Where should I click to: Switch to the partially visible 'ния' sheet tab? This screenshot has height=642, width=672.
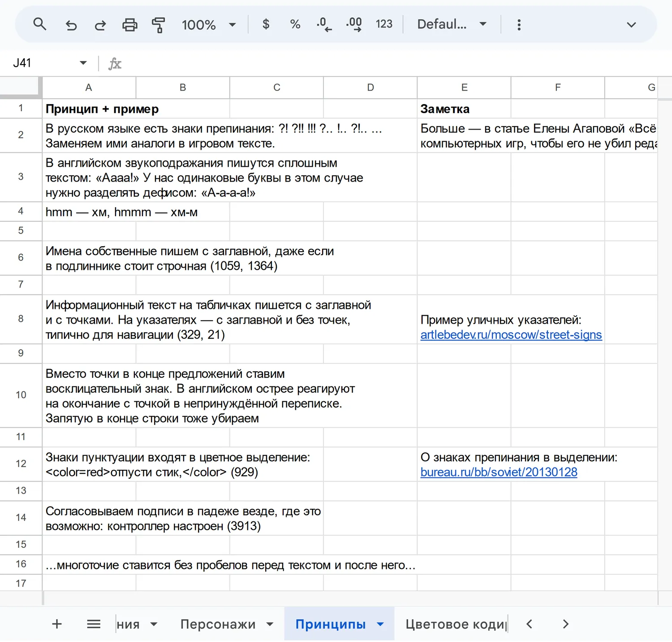128,624
